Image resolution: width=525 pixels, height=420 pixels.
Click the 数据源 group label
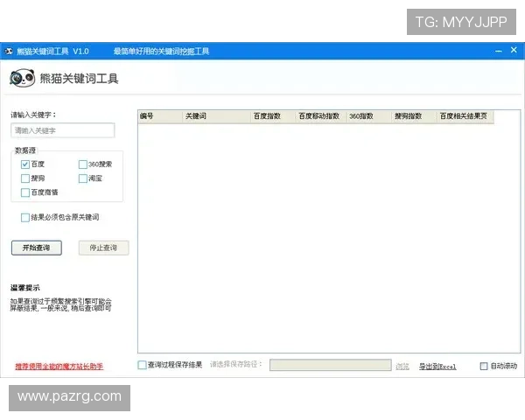pos(25,150)
